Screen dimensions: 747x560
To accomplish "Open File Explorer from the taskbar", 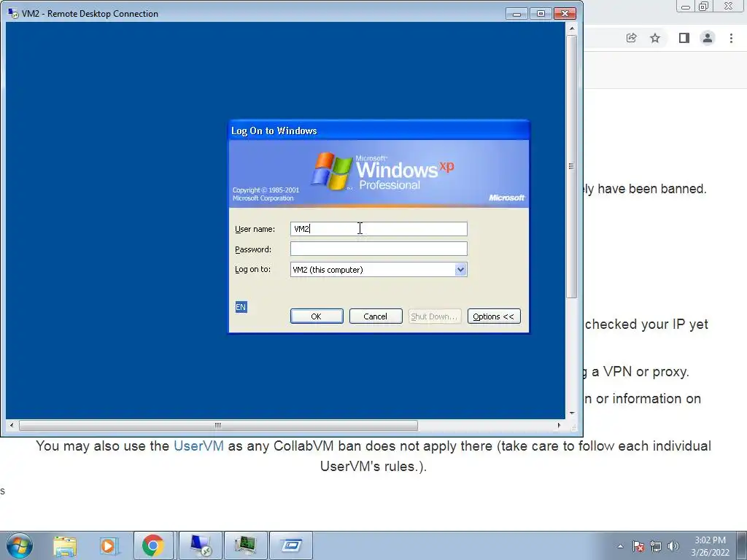I will pos(65,545).
